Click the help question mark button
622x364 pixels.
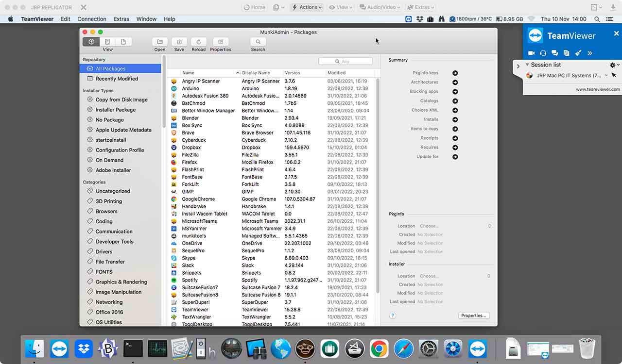[393, 315]
